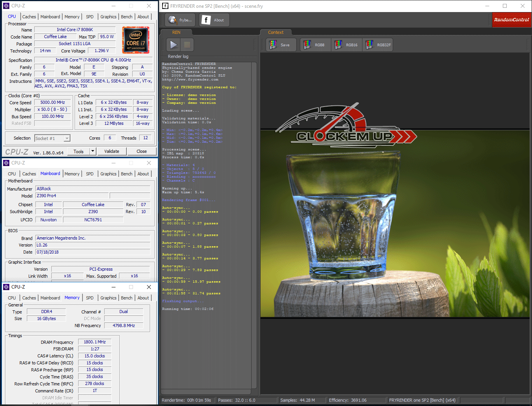532x406 pixels.
Task: Switch to Bench tab in top CPU-Z window
Action: tap(127, 17)
